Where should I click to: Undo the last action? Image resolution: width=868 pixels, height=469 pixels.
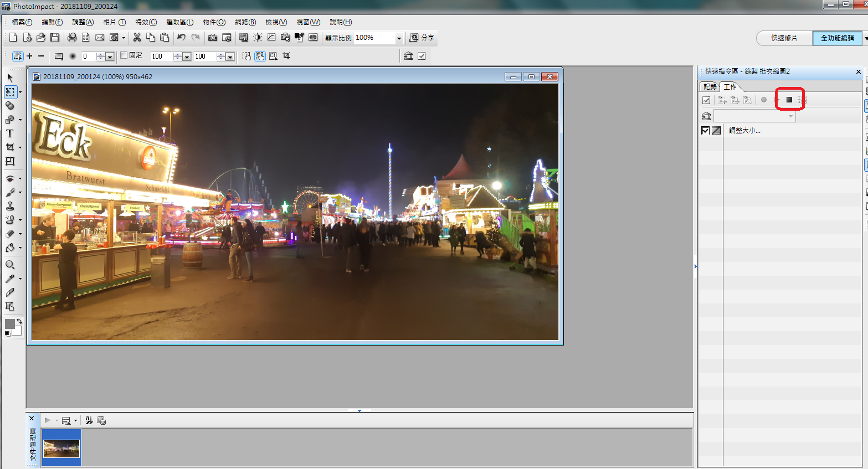(x=181, y=38)
